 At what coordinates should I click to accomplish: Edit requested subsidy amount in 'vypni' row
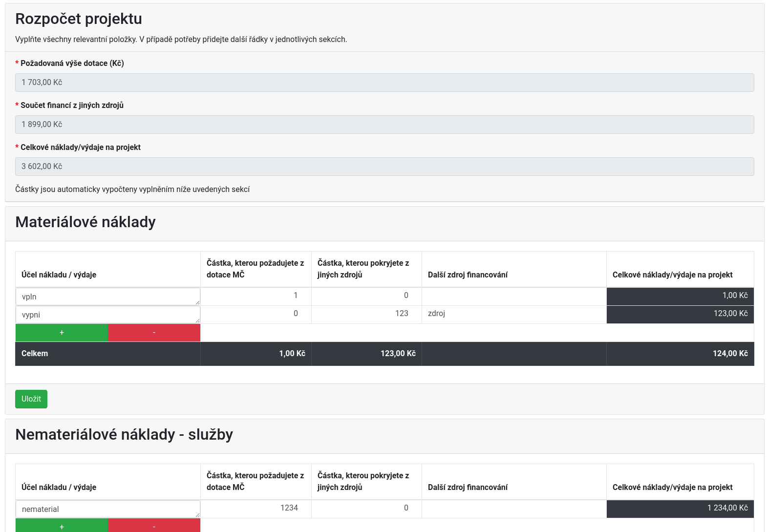(256, 314)
